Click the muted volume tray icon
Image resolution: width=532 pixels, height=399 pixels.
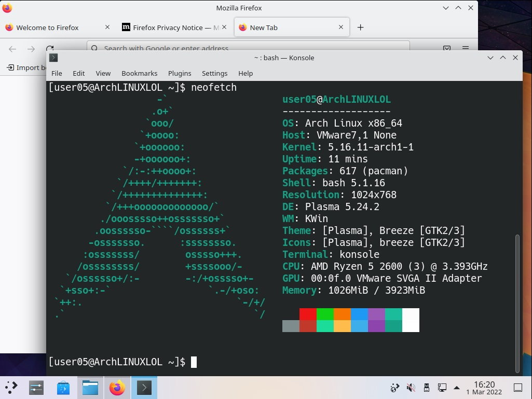pyautogui.click(x=411, y=388)
